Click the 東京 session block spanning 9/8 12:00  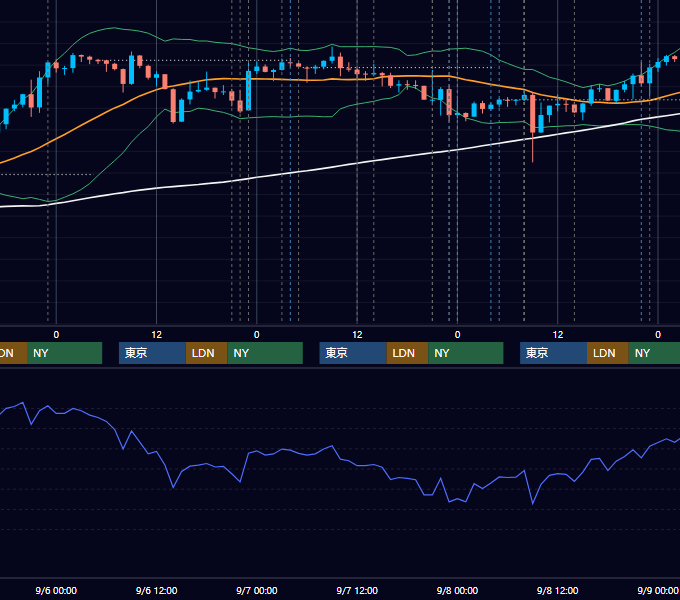[553, 353]
